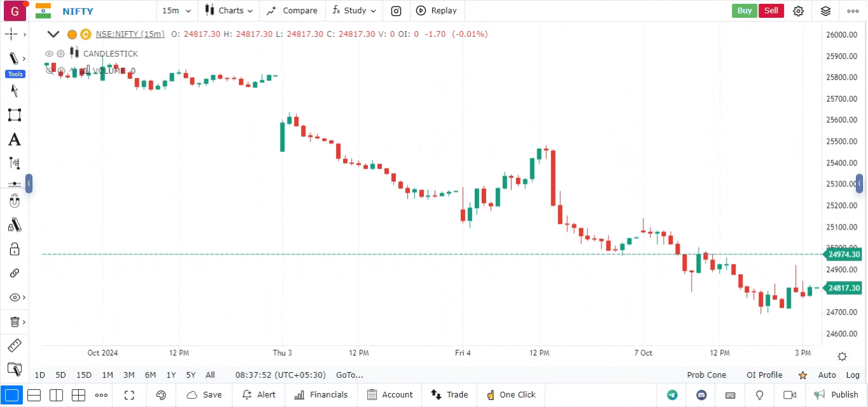Click the ruler measure tool
The height and width of the screenshot is (407, 868).
[14, 346]
